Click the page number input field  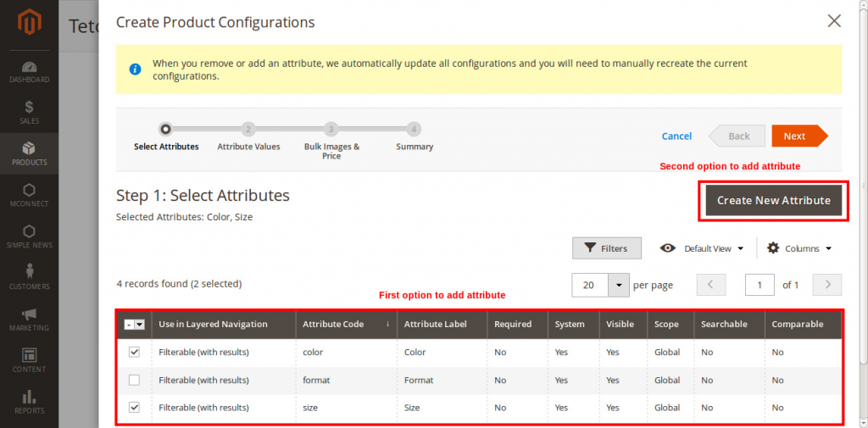tap(759, 286)
